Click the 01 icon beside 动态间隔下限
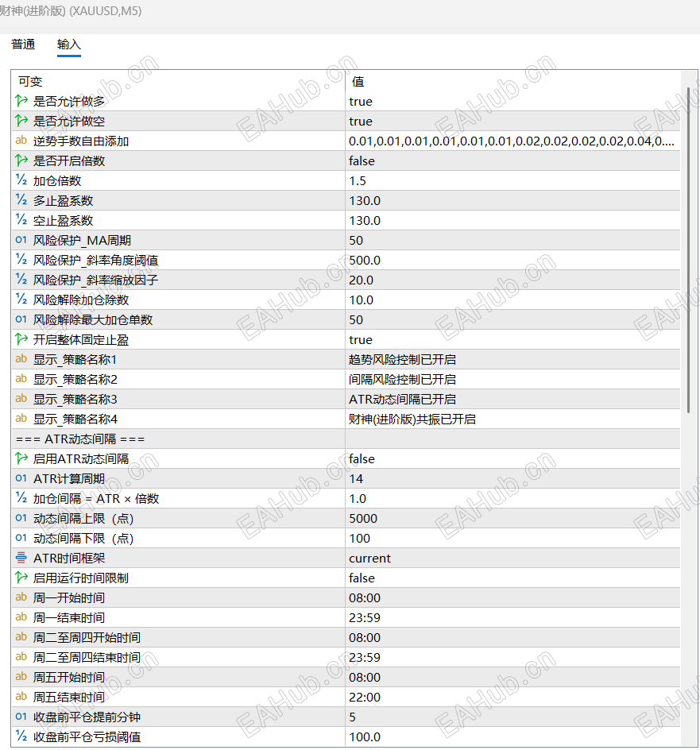The image size is (700, 750). point(21,538)
